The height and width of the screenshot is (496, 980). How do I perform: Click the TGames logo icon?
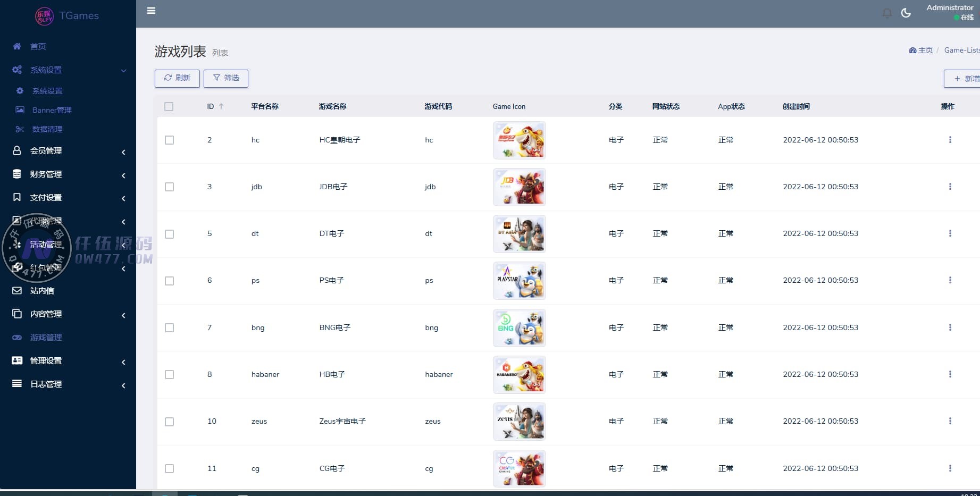(x=44, y=16)
